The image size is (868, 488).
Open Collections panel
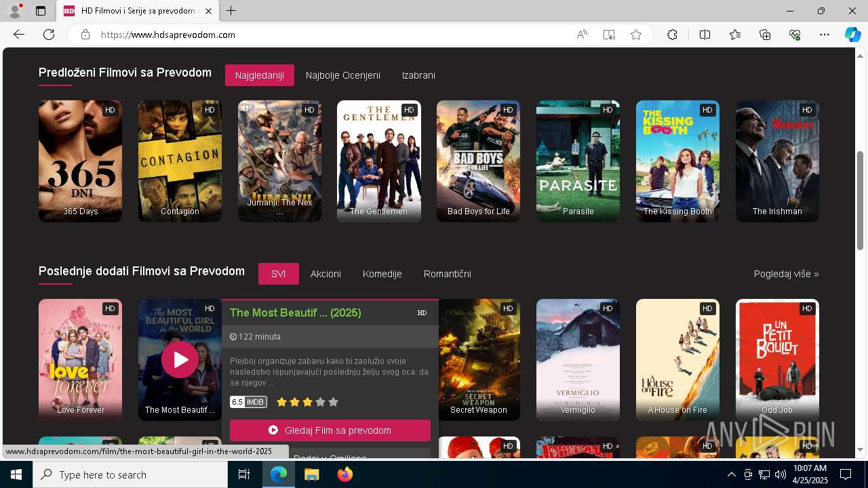pos(765,35)
